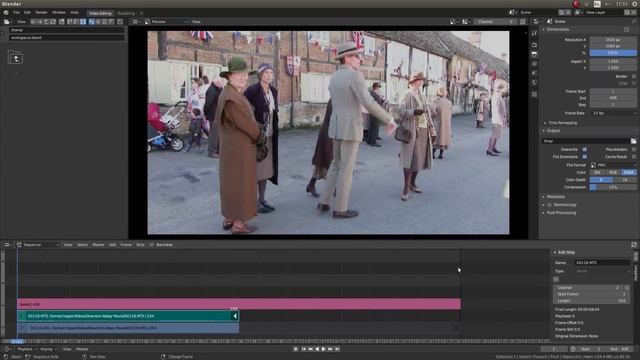Toggle the Stereoscopy checkbox
640x360 pixels.
pos(550,204)
